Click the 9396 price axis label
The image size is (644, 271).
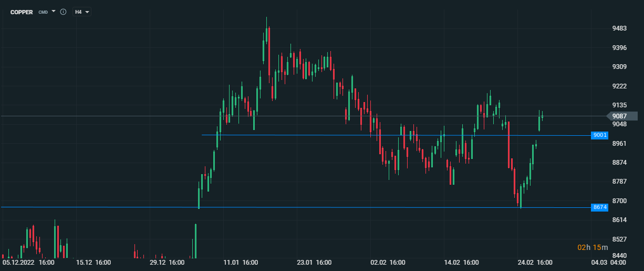[x=619, y=48]
